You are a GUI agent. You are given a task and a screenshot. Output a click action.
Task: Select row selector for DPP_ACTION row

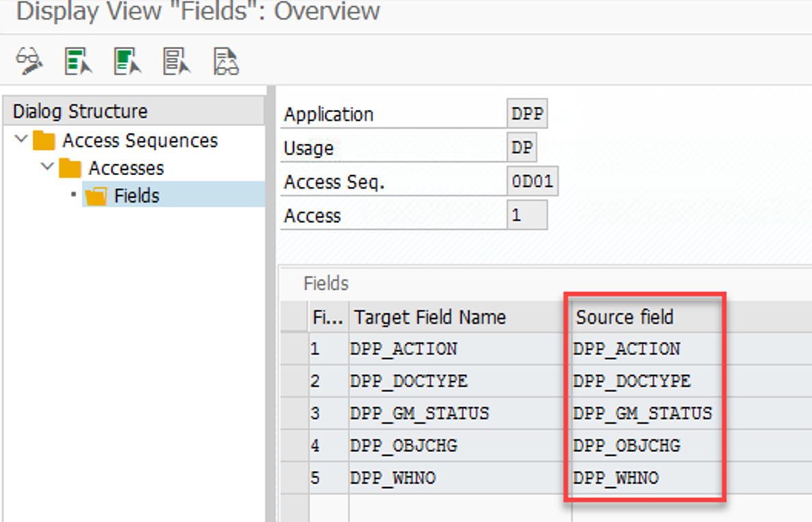(294, 349)
